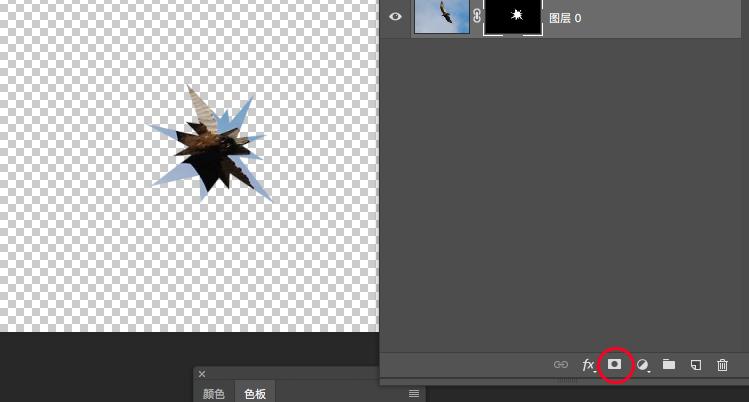The width and height of the screenshot is (749, 402).
Task: Close the floating color panel
Action: pyautogui.click(x=202, y=375)
